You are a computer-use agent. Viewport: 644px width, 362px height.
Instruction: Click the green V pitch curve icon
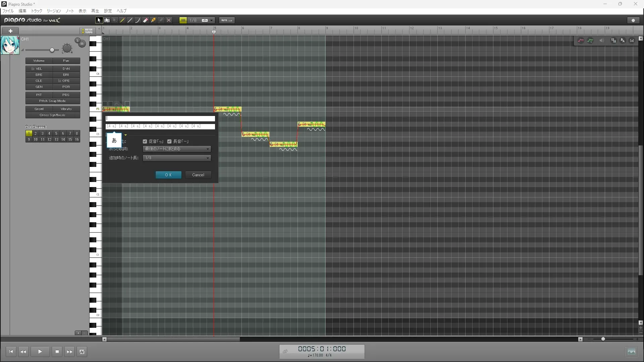(590, 41)
